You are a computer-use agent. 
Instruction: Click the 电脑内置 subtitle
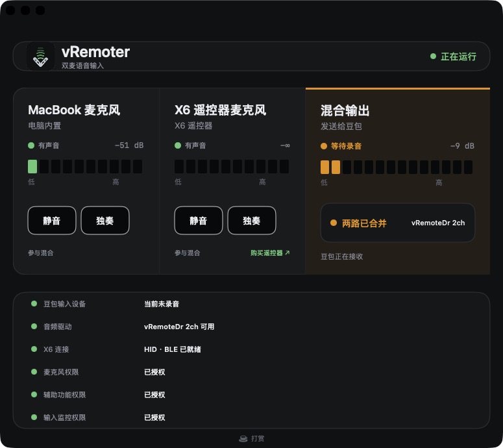[x=45, y=125]
